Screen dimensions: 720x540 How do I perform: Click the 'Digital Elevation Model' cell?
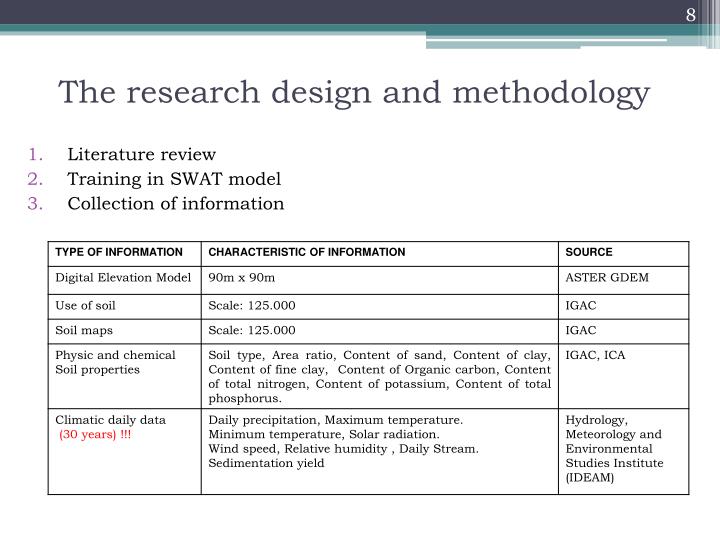point(124,280)
